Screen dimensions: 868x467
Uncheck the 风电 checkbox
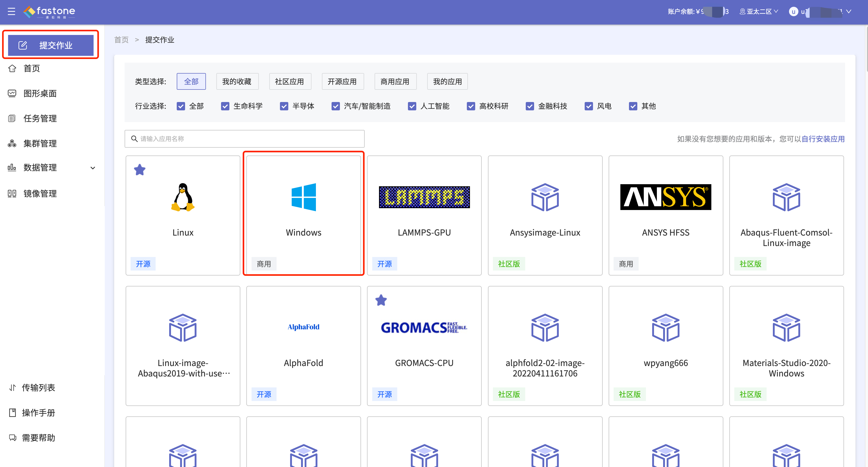(589, 106)
